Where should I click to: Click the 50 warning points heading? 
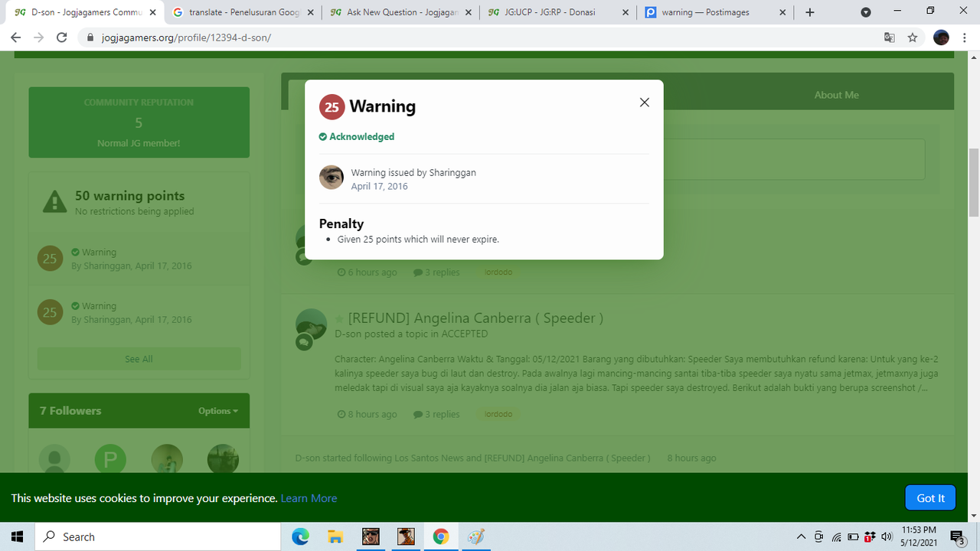[x=129, y=196]
